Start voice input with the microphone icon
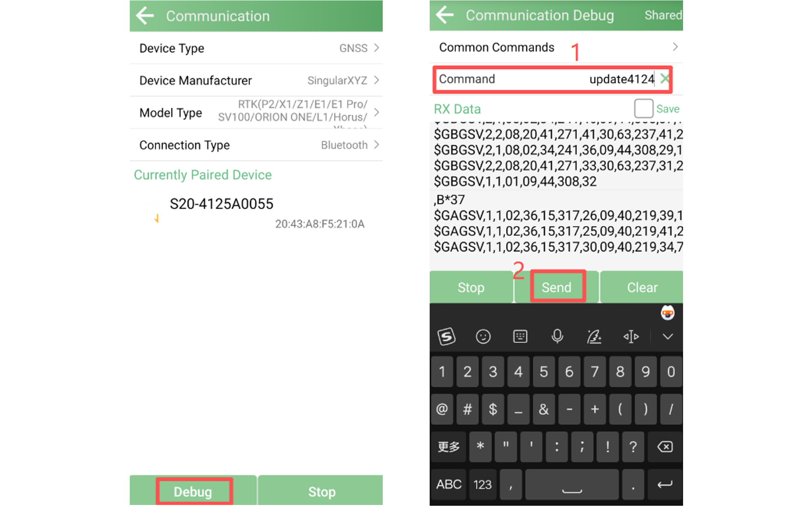812x507 pixels. coord(557,337)
